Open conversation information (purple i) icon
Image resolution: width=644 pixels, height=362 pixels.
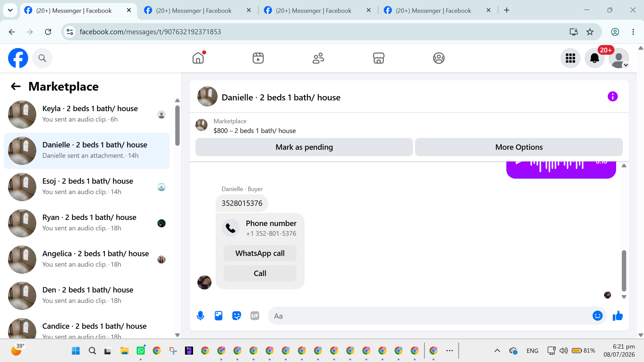click(612, 97)
